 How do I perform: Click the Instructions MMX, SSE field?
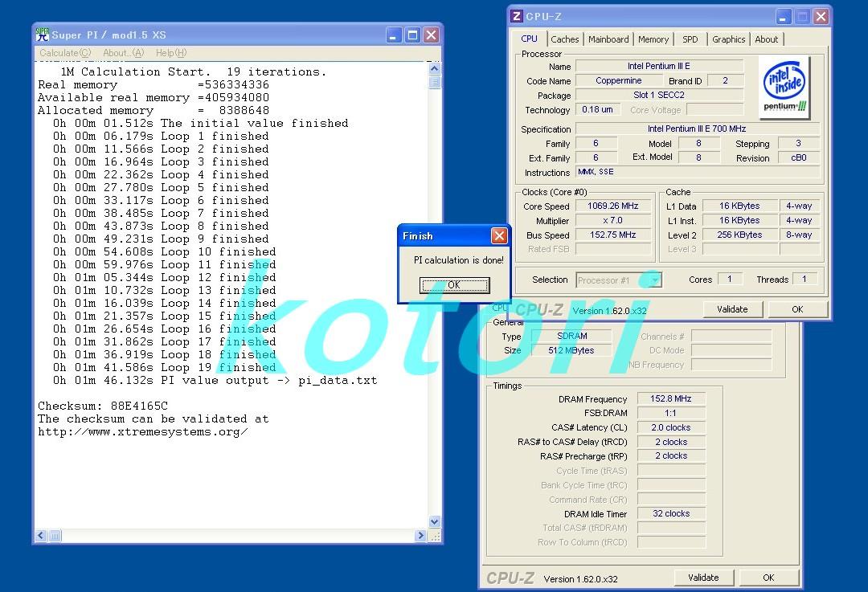point(698,172)
